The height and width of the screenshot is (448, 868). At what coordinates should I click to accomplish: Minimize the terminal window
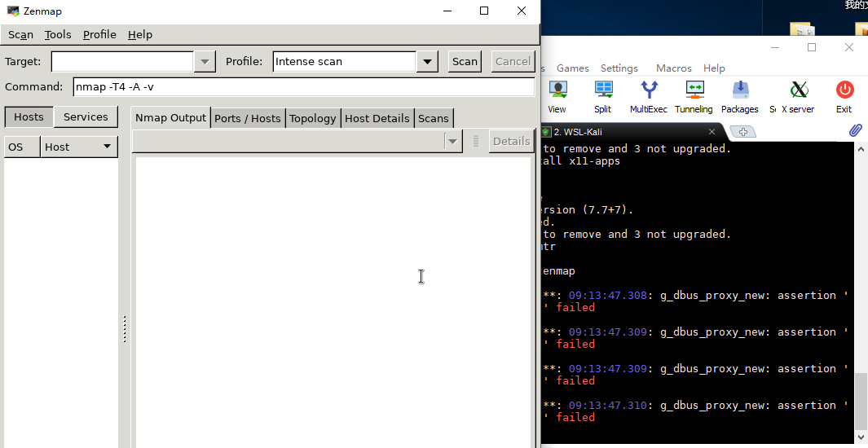(x=775, y=47)
